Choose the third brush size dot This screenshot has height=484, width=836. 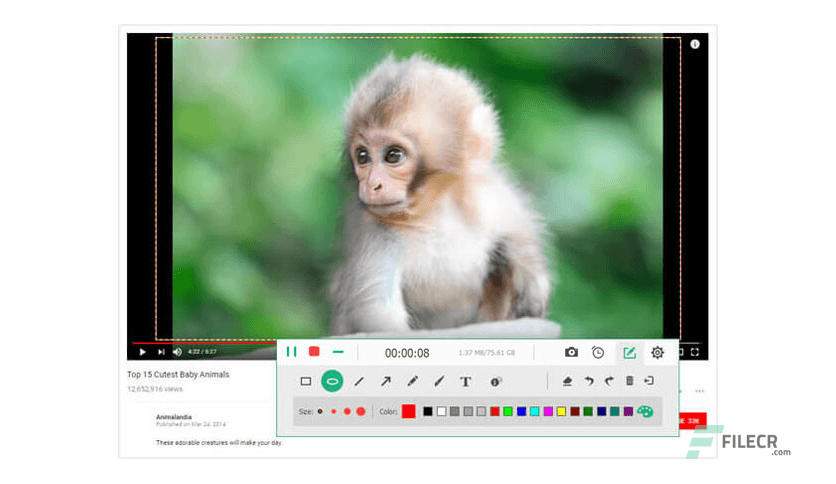coord(347,412)
